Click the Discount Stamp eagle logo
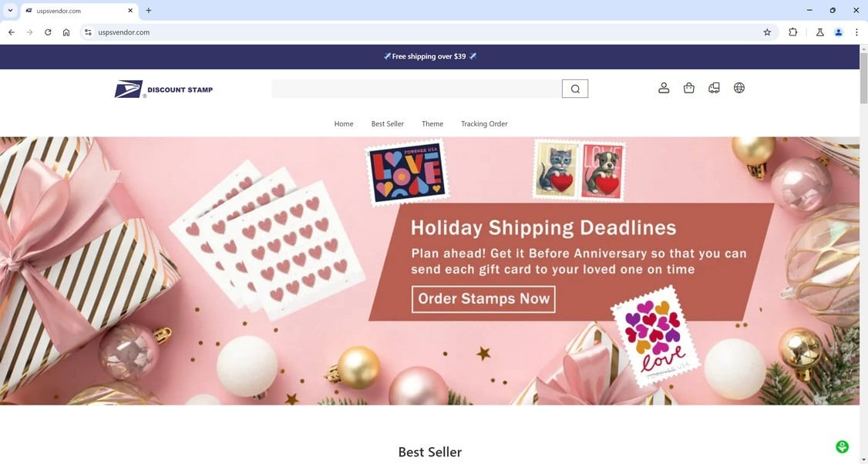 (164, 89)
